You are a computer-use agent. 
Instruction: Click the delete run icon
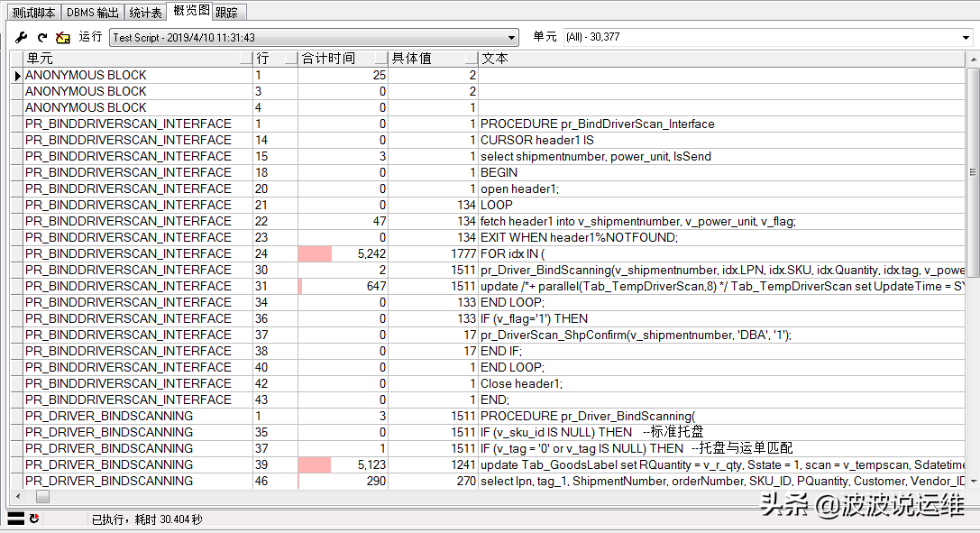[x=62, y=38]
